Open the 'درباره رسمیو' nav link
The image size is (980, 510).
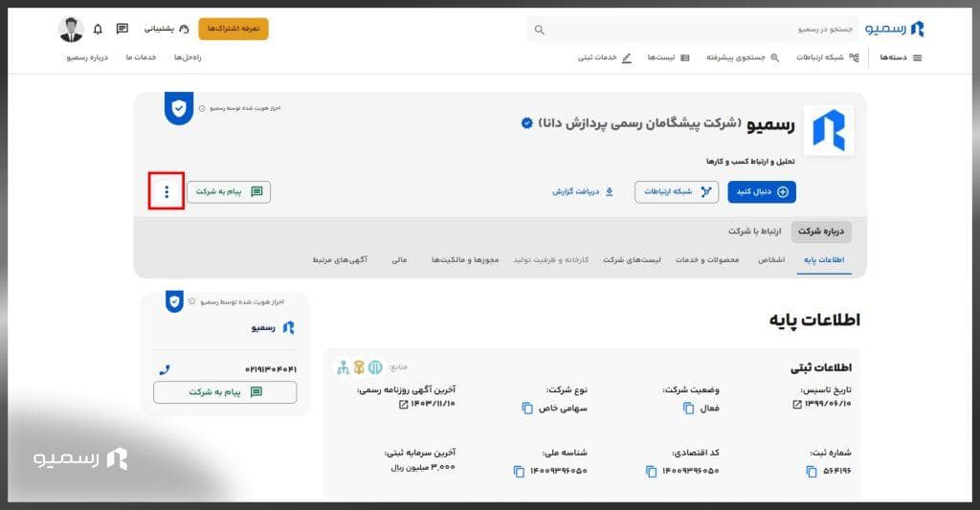87,57
